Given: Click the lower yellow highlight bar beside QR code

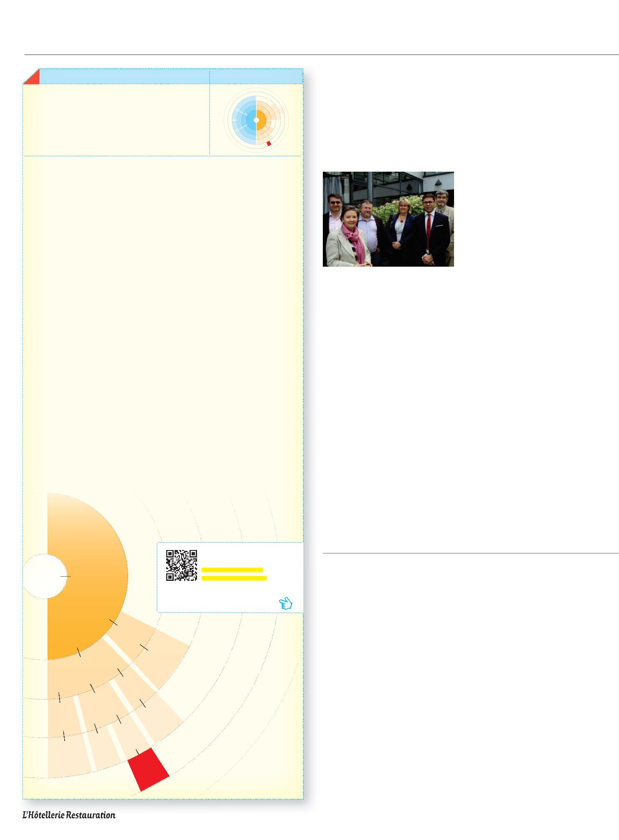Looking at the screenshot, I should click(234, 578).
